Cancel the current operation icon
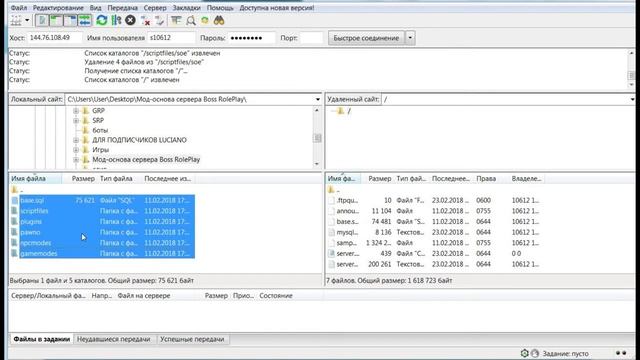Image resolution: width=640 pixels, height=360 pixels. 130,20
